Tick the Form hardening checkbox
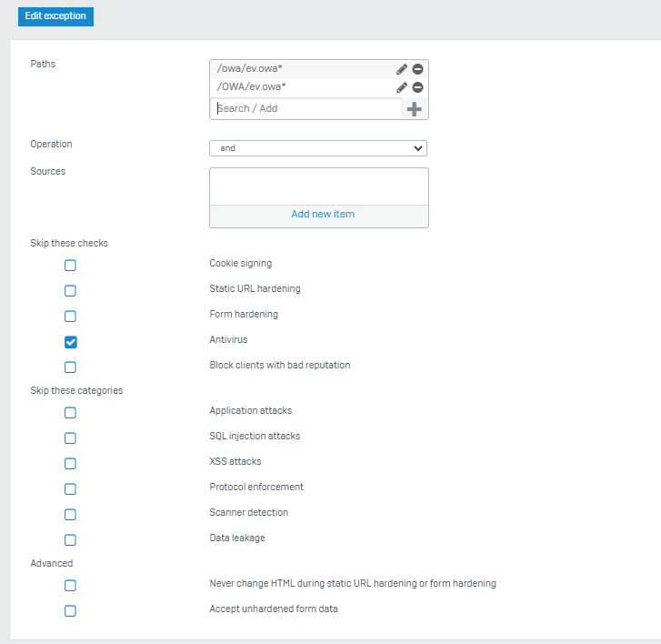Screen dimensions: 661x644 click(70, 317)
